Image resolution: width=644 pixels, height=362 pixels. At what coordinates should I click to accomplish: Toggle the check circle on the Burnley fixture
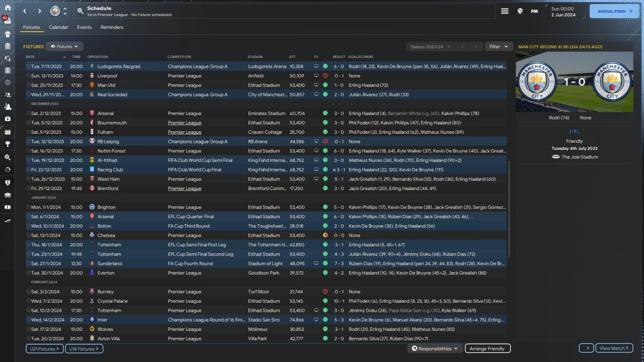[x=28, y=292]
